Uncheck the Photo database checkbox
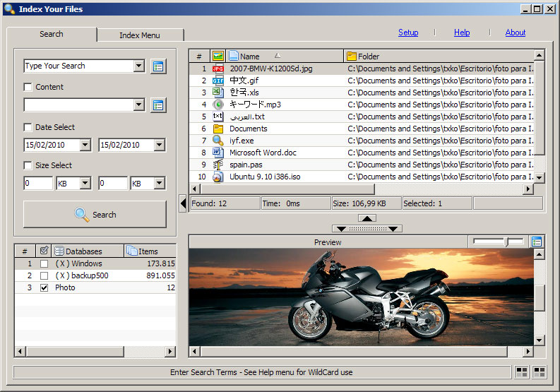Viewport: 560px width, 392px height. point(44,288)
